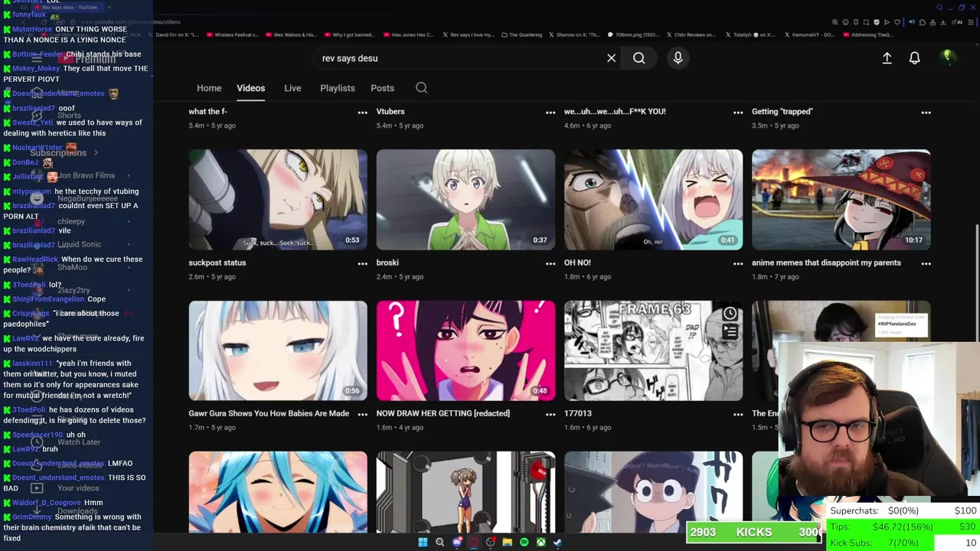Image resolution: width=980 pixels, height=551 pixels.
Task: Open Xbox app from the taskbar
Action: (x=541, y=543)
